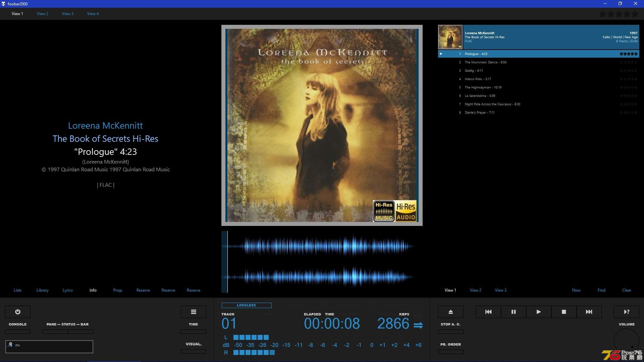Click the large album cover art

(x=322, y=125)
